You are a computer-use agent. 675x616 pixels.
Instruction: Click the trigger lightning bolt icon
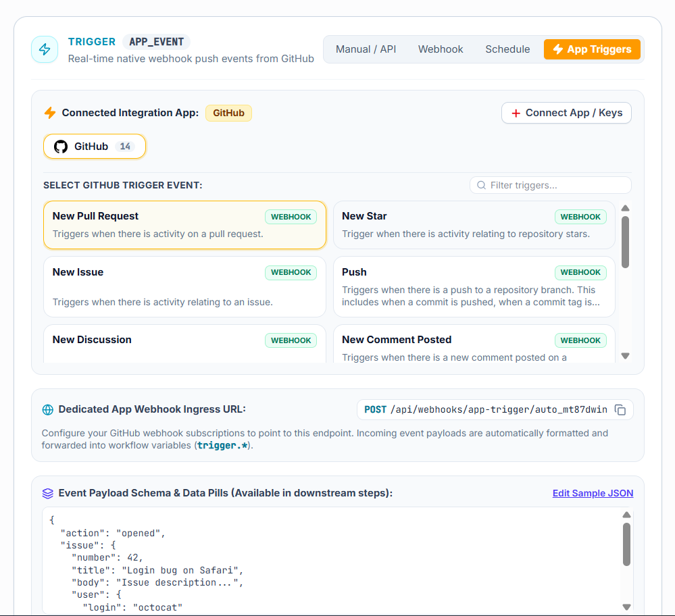tap(45, 49)
